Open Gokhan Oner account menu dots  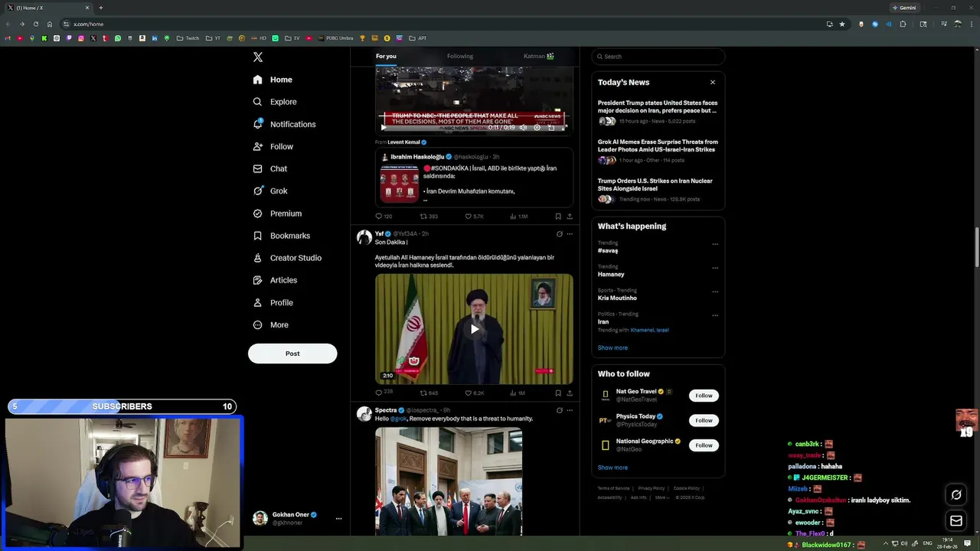(x=338, y=519)
